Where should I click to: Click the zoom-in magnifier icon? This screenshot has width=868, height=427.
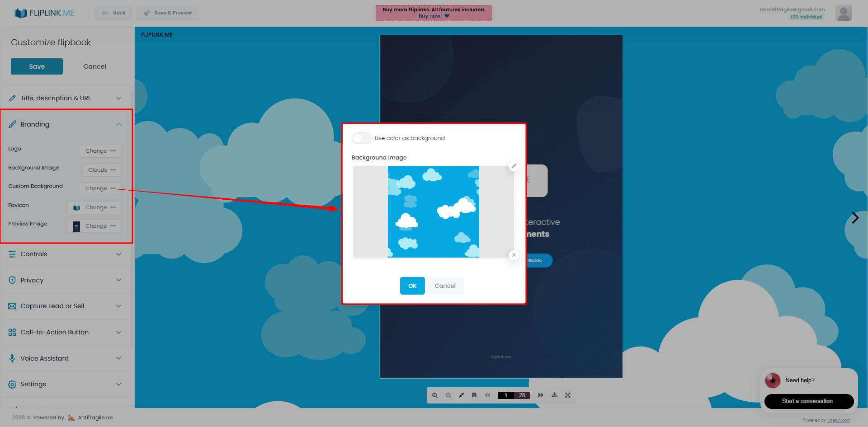pyautogui.click(x=434, y=395)
